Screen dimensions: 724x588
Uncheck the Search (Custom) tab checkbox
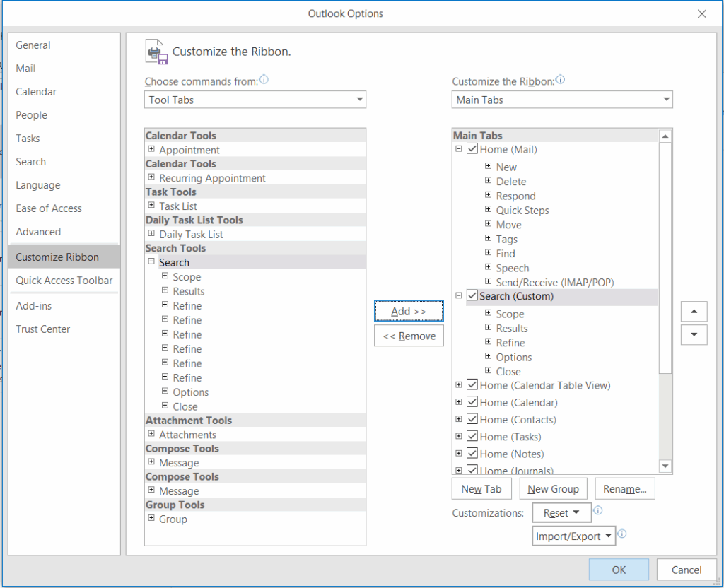click(472, 297)
